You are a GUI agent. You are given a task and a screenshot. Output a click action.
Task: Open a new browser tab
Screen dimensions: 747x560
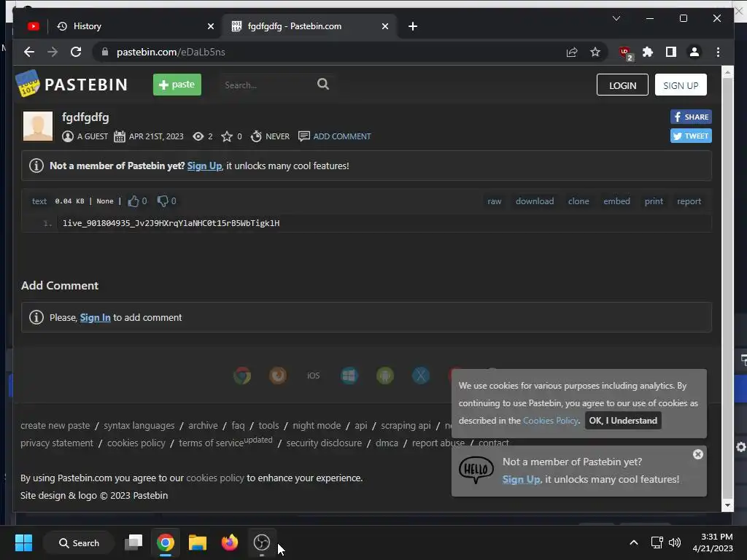[x=413, y=26]
